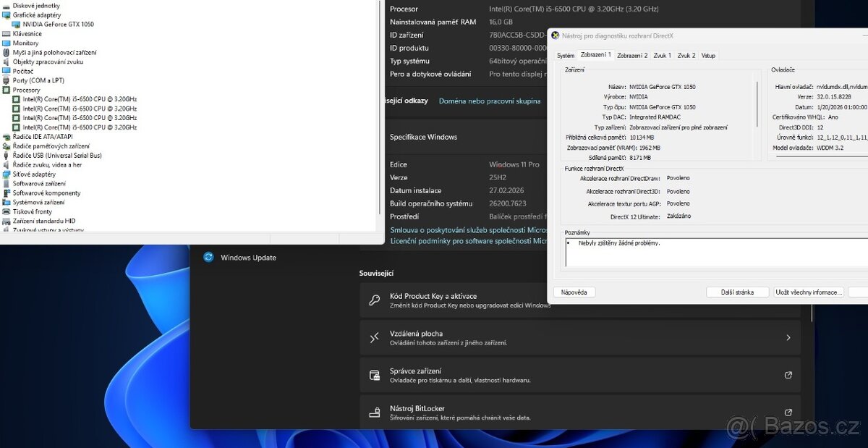Click the Další stránka button
The height and width of the screenshot is (448, 868).
[738, 292]
